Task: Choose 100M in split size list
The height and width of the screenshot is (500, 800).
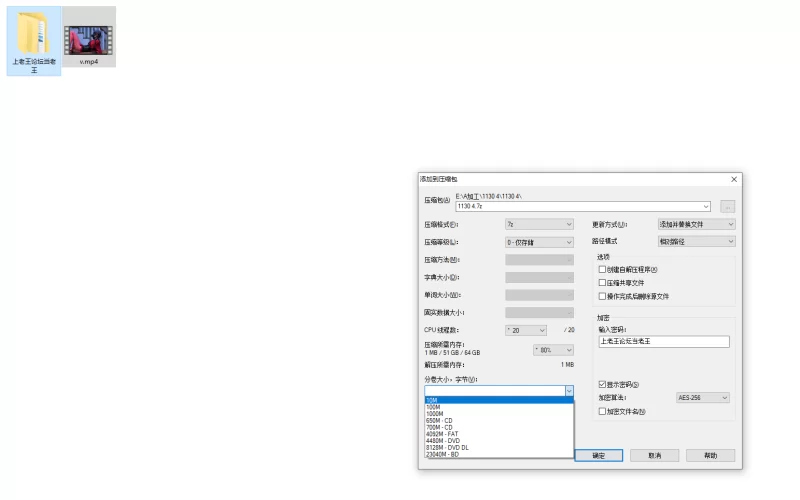Action: coord(499,407)
